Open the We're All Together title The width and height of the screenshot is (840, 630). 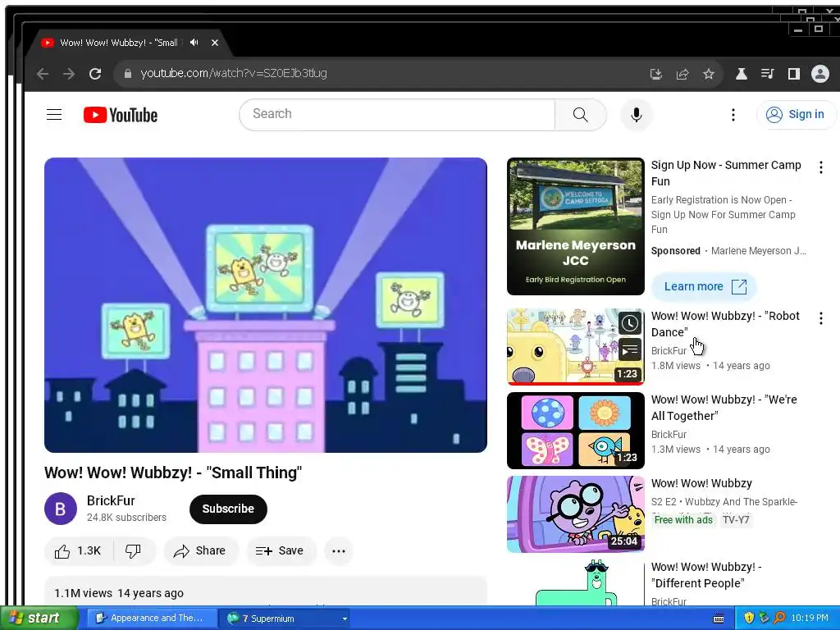(x=724, y=408)
